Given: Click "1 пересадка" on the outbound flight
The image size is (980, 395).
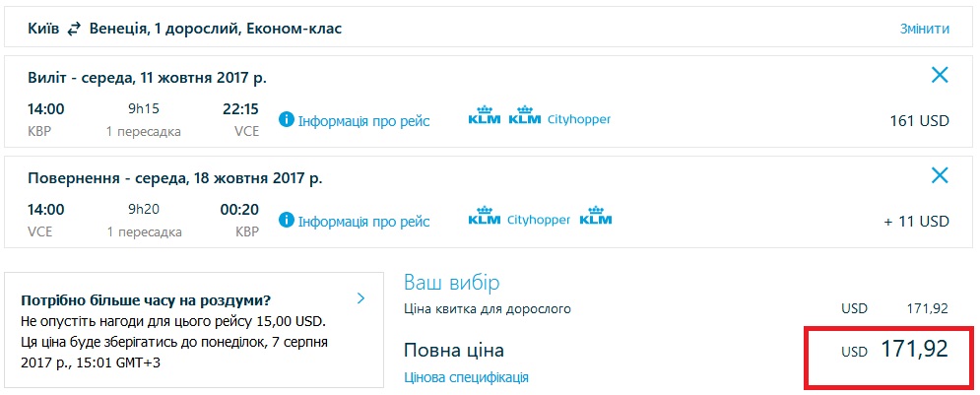Looking at the screenshot, I should click(145, 131).
